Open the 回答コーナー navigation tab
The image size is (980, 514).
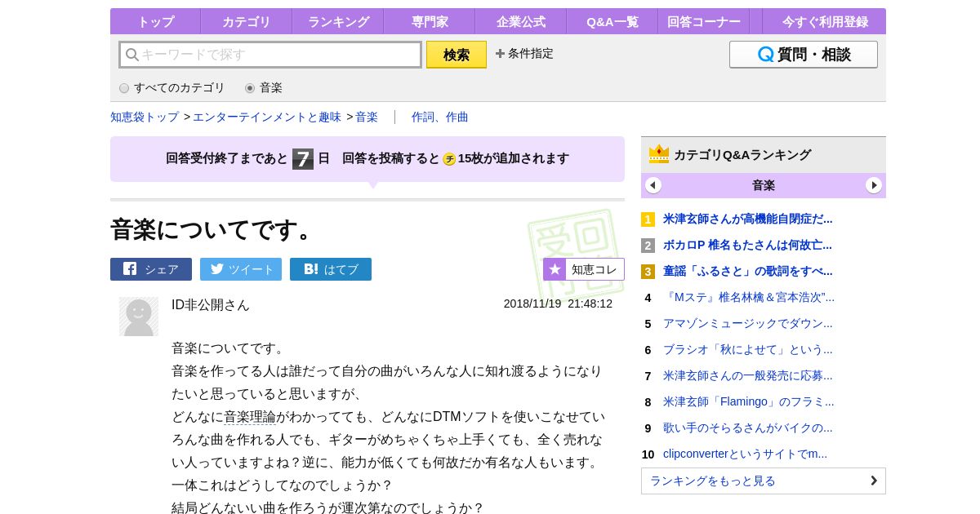click(x=704, y=21)
